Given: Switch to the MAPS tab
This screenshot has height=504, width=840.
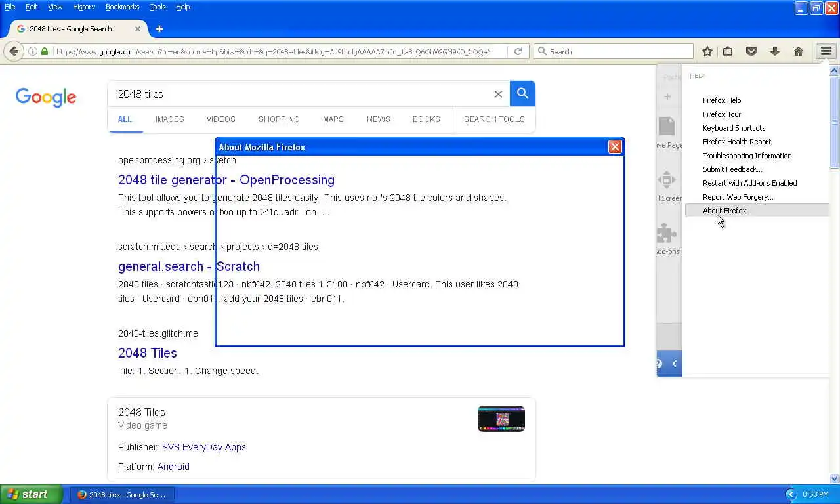Looking at the screenshot, I should pyautogui.click(x=333, y=119).
